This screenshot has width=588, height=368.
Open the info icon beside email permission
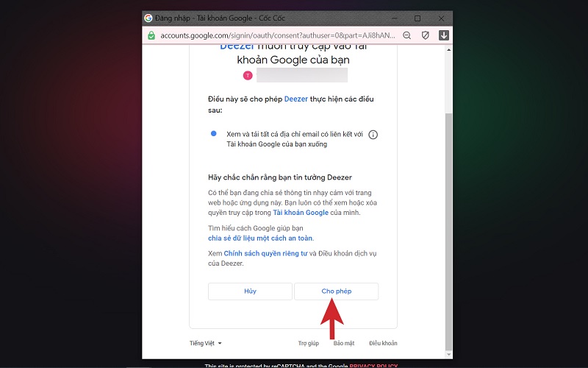click(x=373, y=135)
